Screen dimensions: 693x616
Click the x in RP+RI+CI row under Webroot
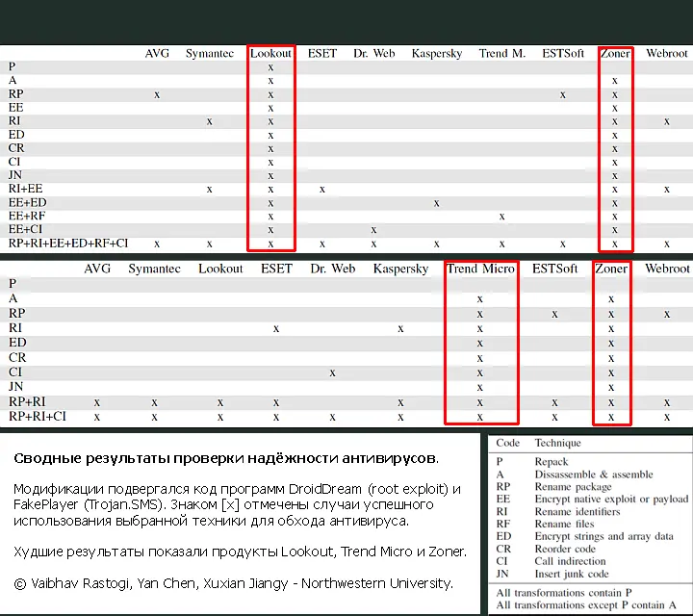pyautogui.click(x=666, y=417)
